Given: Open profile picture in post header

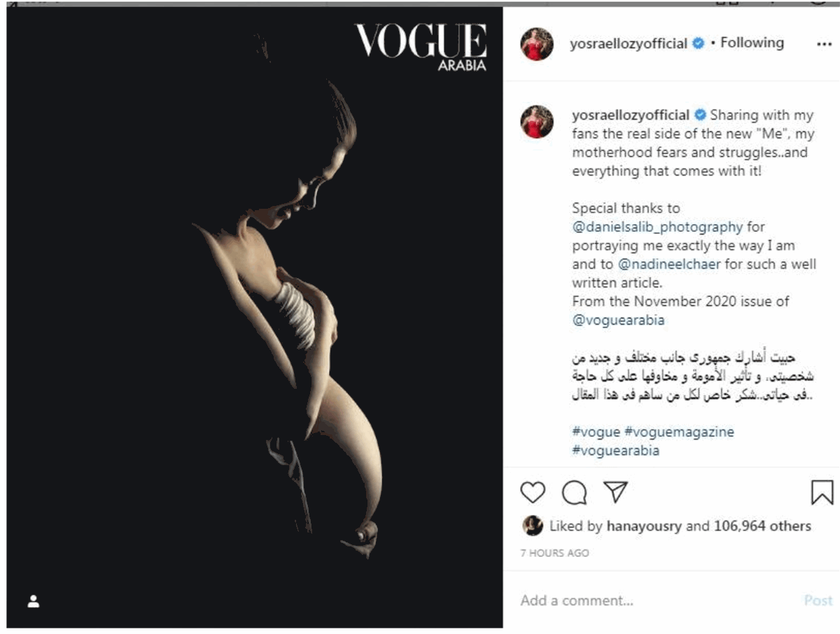Looking at the screenshot, I should click(537, 44).
